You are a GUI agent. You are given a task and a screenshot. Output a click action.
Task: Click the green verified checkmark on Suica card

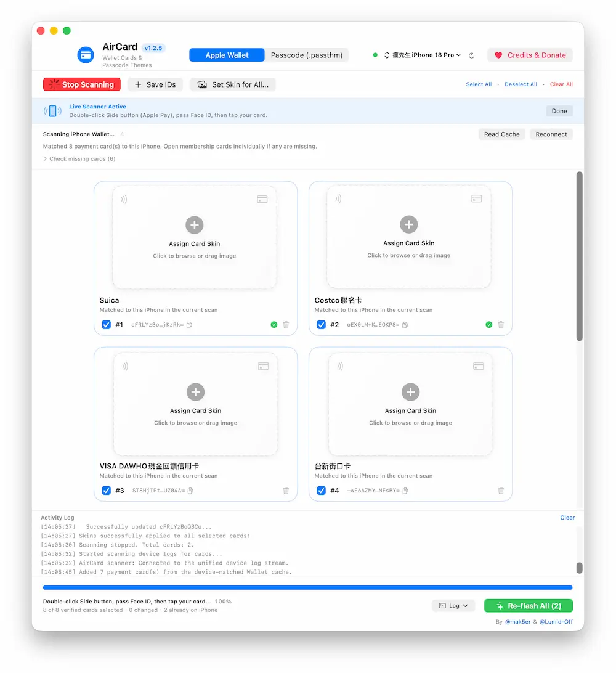(274, 325)
